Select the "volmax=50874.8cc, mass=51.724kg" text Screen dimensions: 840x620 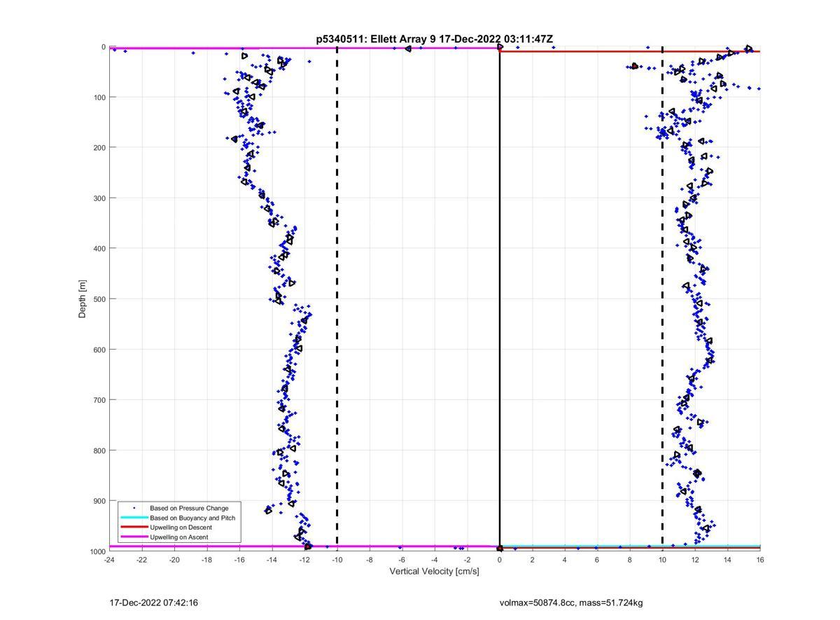(x=571, y=602)
